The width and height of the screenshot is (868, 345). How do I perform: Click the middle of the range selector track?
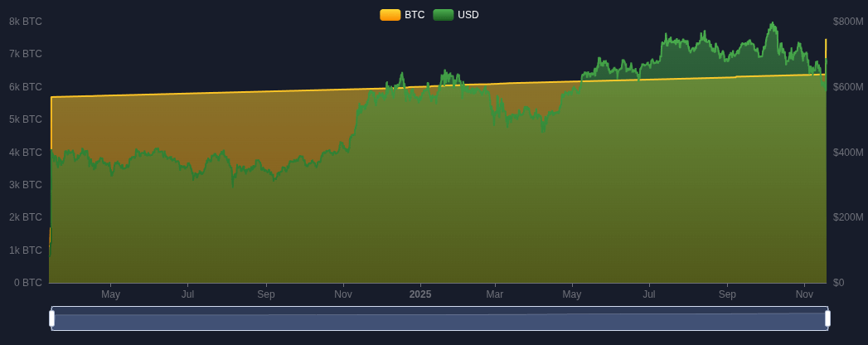point(439,318)
